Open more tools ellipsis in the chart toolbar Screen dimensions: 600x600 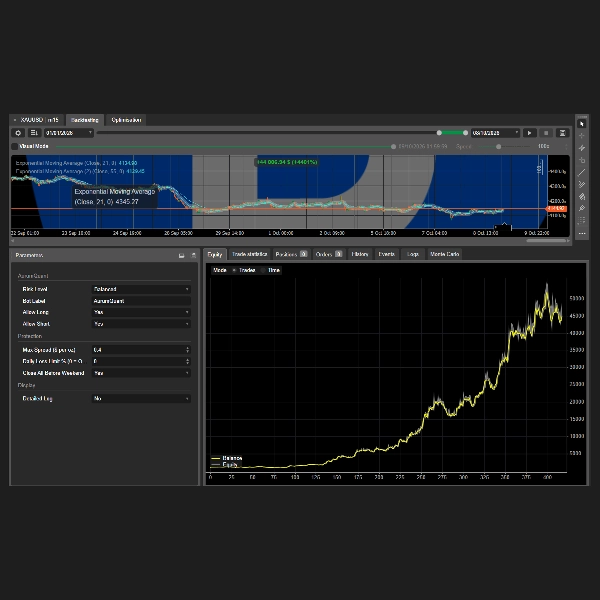coord(582,233)
